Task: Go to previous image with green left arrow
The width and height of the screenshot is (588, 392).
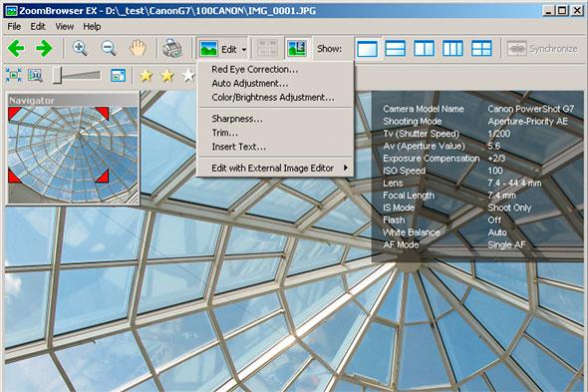Action: coord(16,49)
